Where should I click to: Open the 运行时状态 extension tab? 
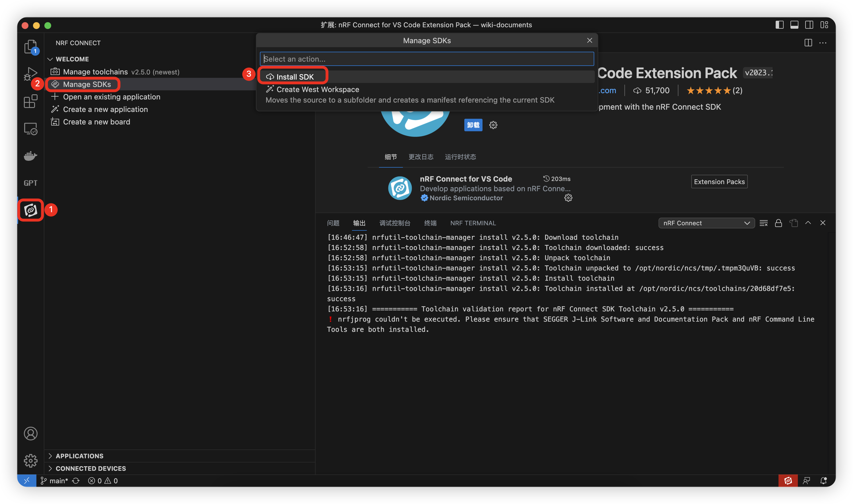(460, 157)
